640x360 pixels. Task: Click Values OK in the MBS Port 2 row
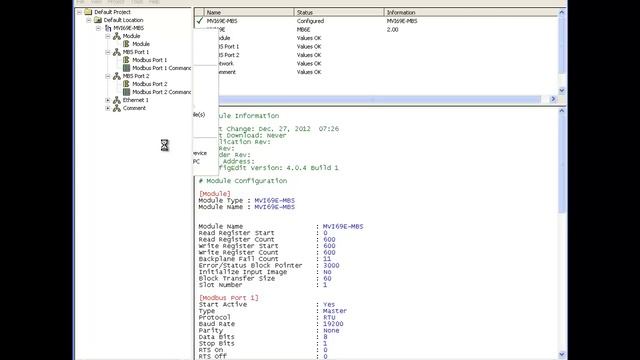tap(309, 55)
